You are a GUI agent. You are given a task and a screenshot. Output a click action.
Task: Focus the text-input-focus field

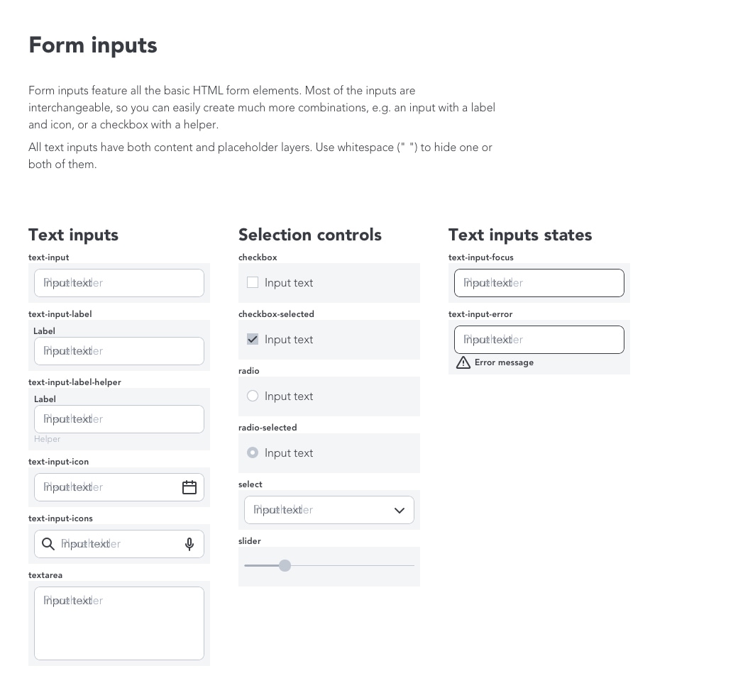tap(539, 283)
